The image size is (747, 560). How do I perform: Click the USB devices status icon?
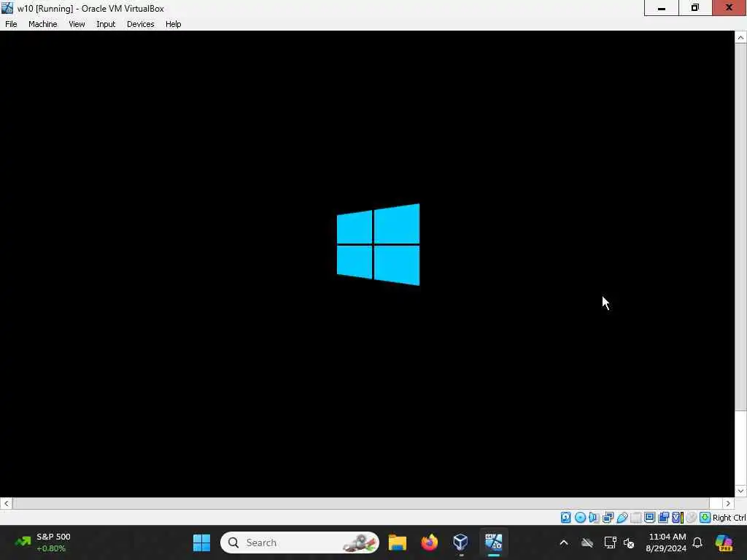pos(622,517)
